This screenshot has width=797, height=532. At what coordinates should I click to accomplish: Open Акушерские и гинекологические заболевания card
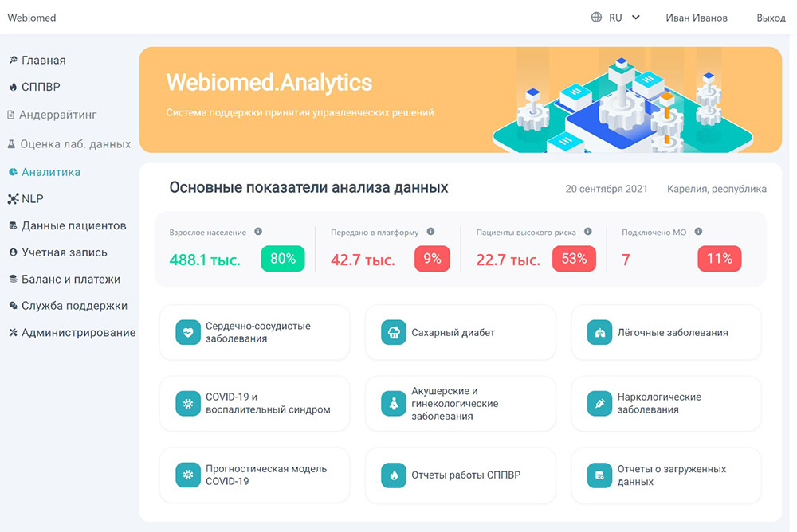[461, 404]
